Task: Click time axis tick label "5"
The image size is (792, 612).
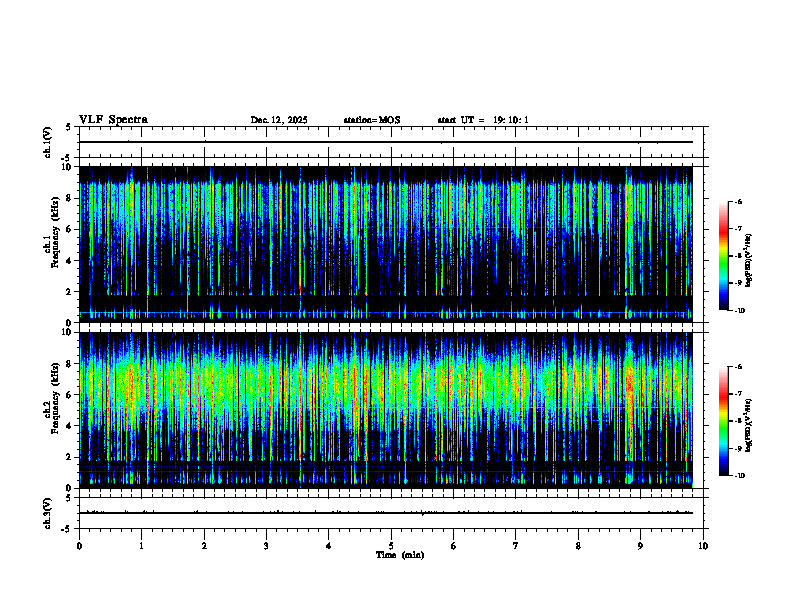Action: click(x=391, y=546)
